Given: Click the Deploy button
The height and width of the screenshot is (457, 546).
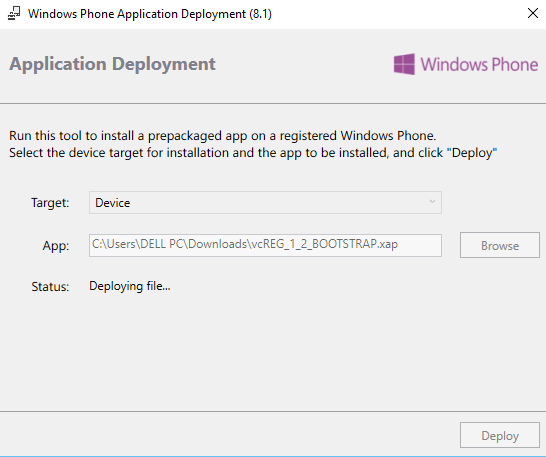Looking at the screenshot, I should point(500,435).
